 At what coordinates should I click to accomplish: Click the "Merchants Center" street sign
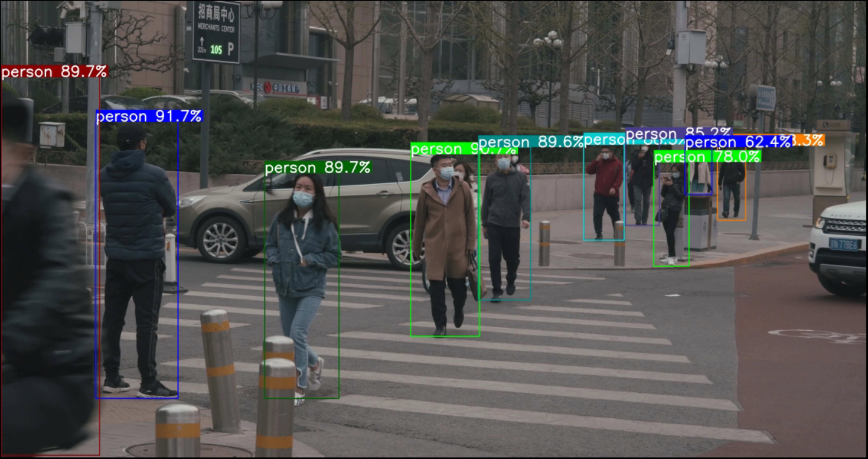216,32
